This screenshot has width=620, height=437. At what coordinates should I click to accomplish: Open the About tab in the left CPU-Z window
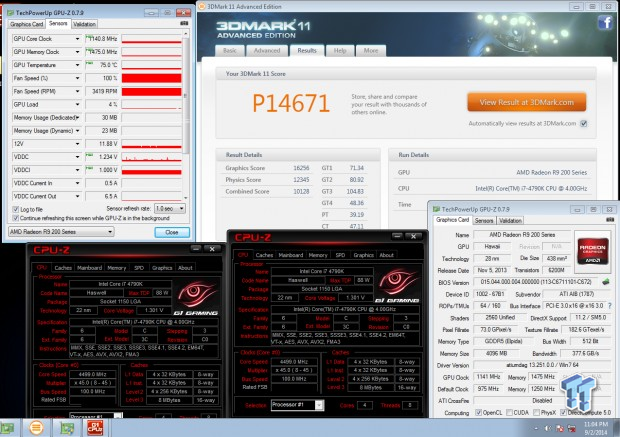tap(185, 268)
